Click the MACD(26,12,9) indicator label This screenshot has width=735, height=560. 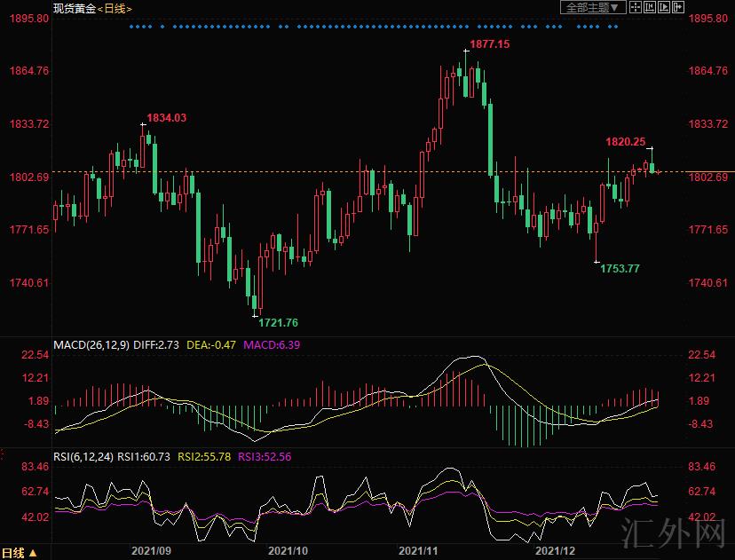91,344
